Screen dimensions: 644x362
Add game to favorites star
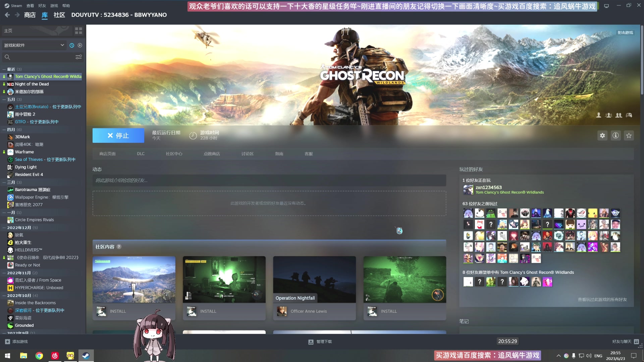pos(629,135)
